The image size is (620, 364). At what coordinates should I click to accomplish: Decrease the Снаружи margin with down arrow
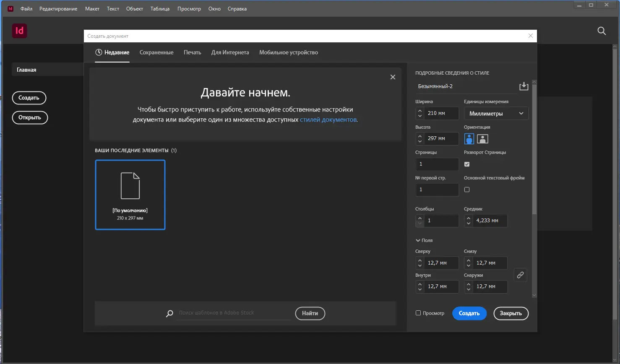(x=469, y=289)
